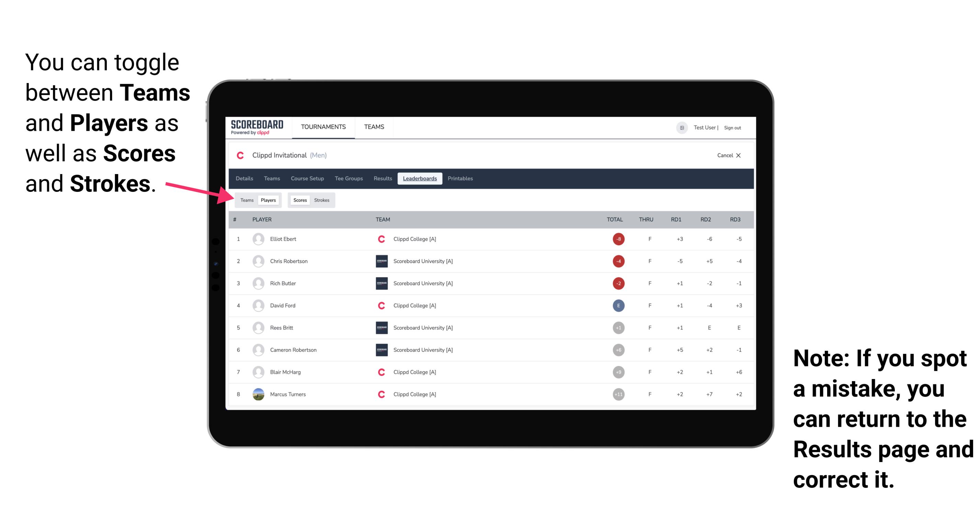Screen dimensions: 980x527
Task: Toggle to Teams leaderboard view
Action: coord(246,200)
